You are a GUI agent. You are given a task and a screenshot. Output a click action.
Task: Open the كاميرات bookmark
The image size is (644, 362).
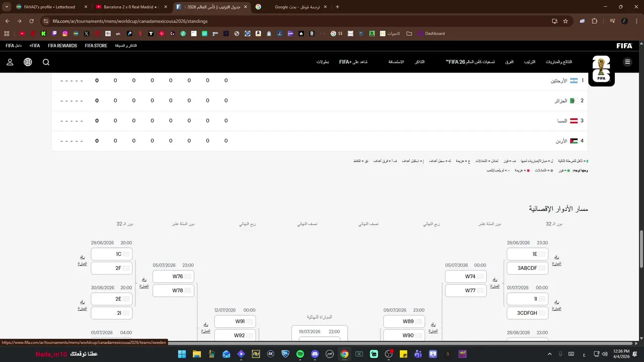click(x=390, y=34)
